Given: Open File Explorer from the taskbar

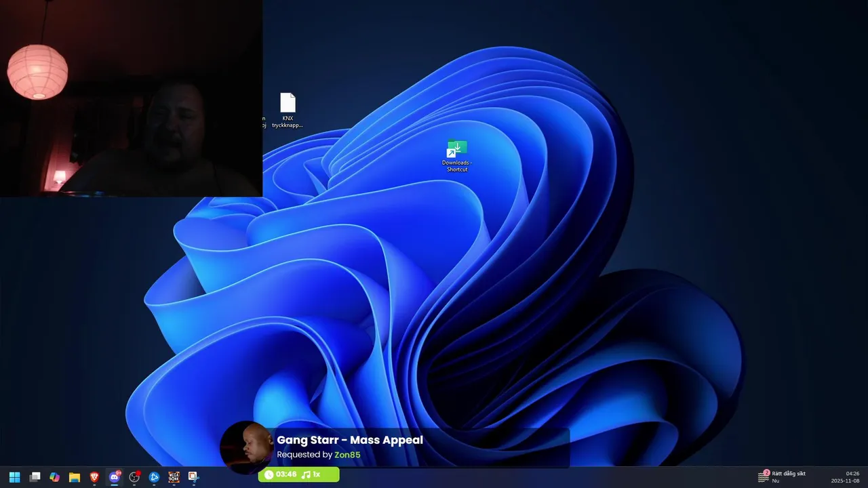Looking at the screenshot, I should pos(75,477).
